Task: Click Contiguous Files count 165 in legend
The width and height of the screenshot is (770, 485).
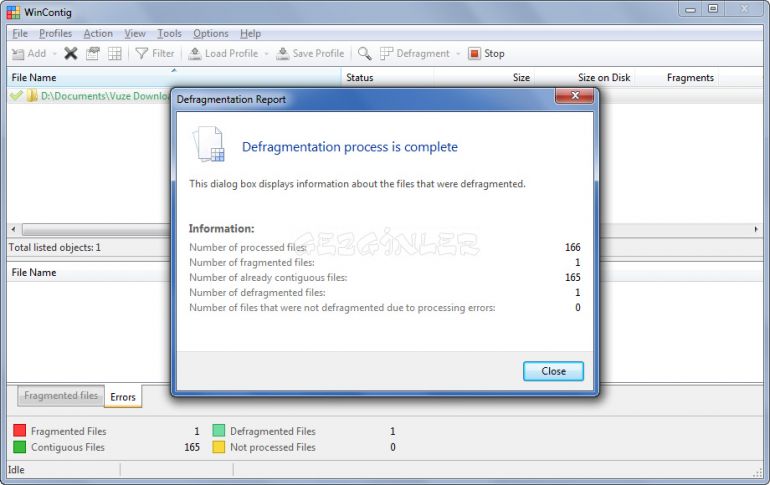Action: click(x=192, y=447)
